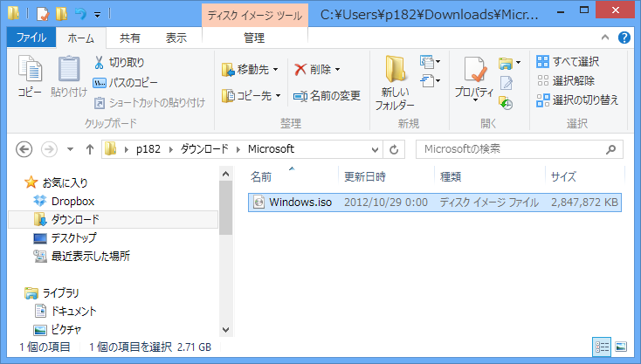641x364 pixels.
Task: Open the File (ファイル) tab
Action: pos(31,38)
